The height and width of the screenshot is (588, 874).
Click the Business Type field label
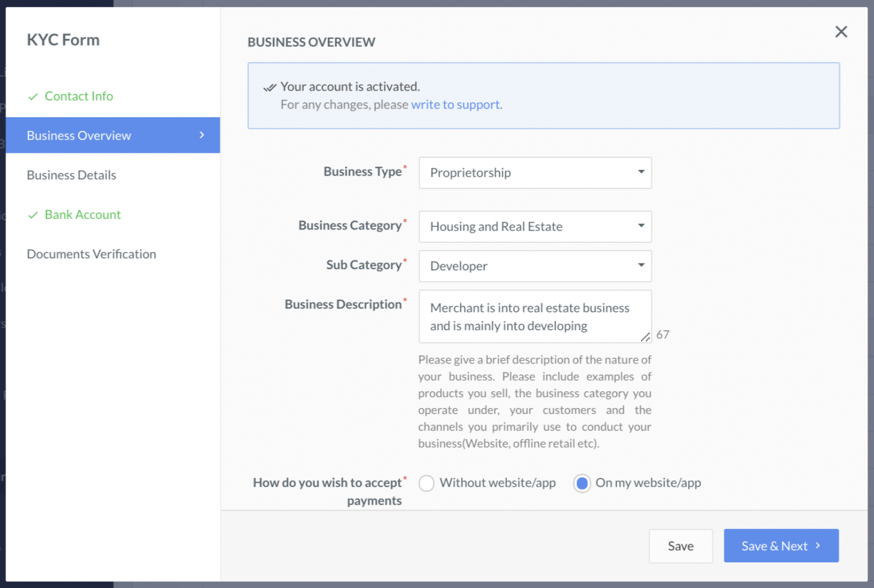point(362,172)
